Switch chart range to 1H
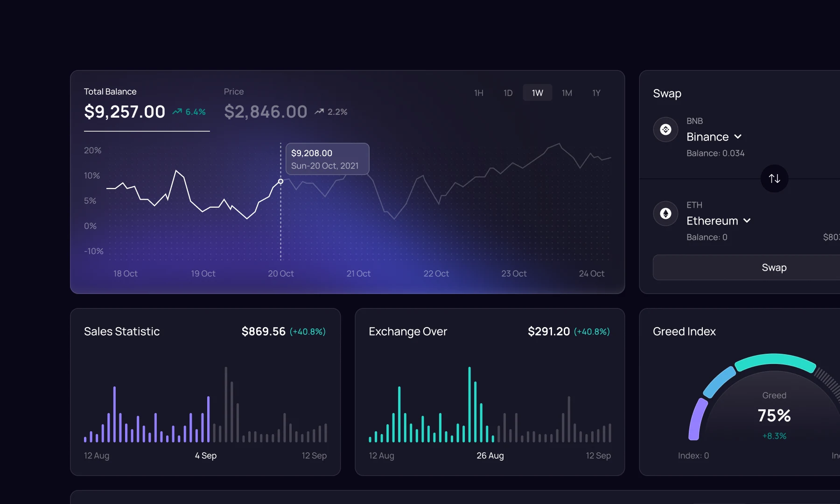Screen dimensions: 840x504 point(478,93)
